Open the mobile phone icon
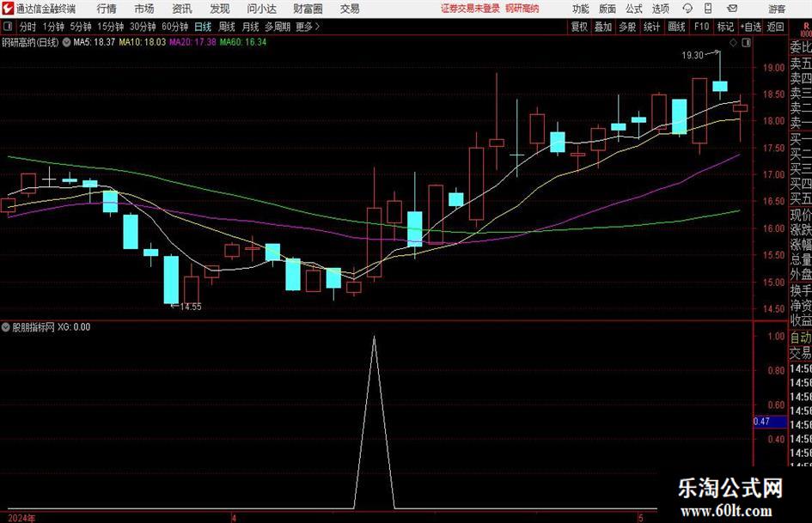This screenshot has width=812, height=523. pyautogui.click(x=708, y=9)
